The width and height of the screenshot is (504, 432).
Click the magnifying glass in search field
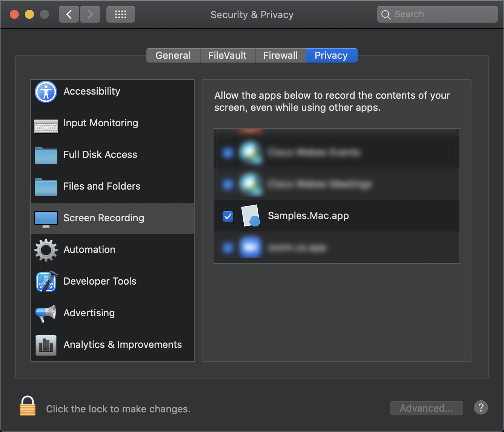point(386,15)
